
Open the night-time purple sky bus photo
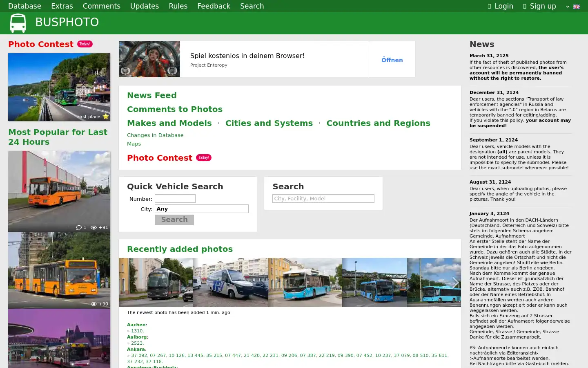59,339
